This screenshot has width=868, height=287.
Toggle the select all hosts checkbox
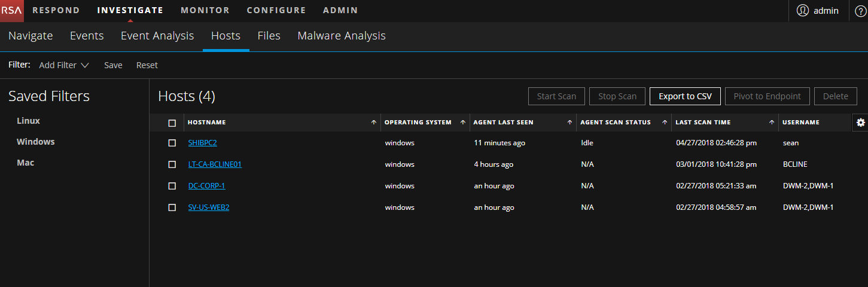(172, 123)
